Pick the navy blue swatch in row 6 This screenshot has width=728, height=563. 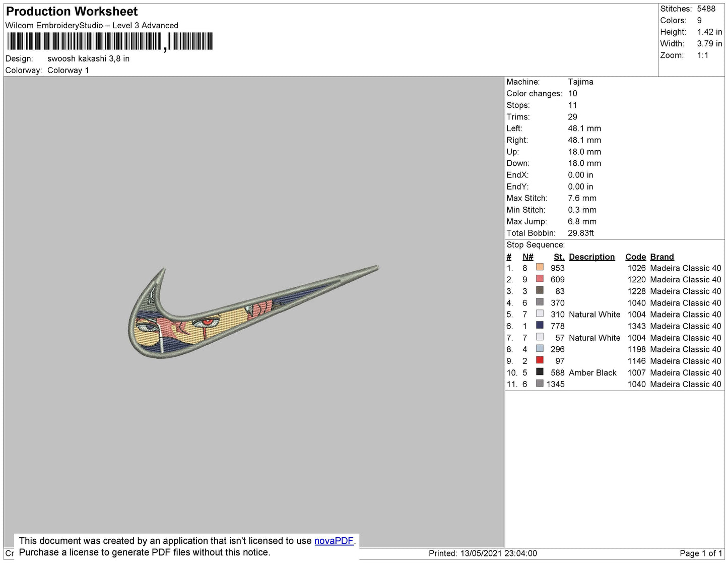[x=540, y=325]
